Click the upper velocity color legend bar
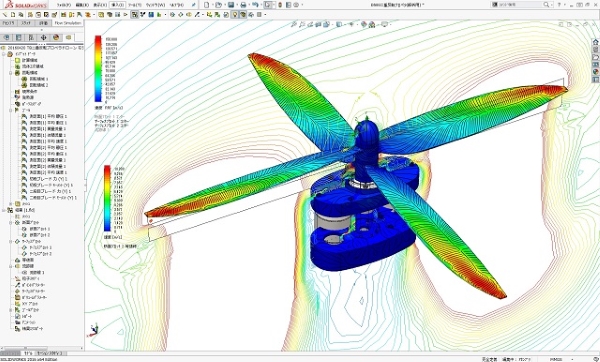Image resolution: width=600 pixels, height=362 pixels. [x=98, y=69]
